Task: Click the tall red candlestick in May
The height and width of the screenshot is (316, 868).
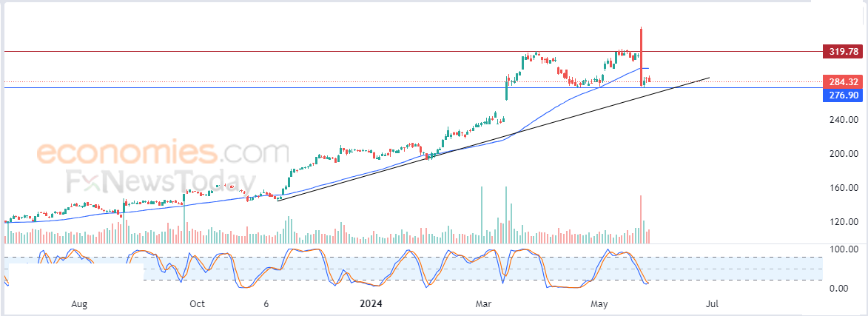Action: pos(641,56)
